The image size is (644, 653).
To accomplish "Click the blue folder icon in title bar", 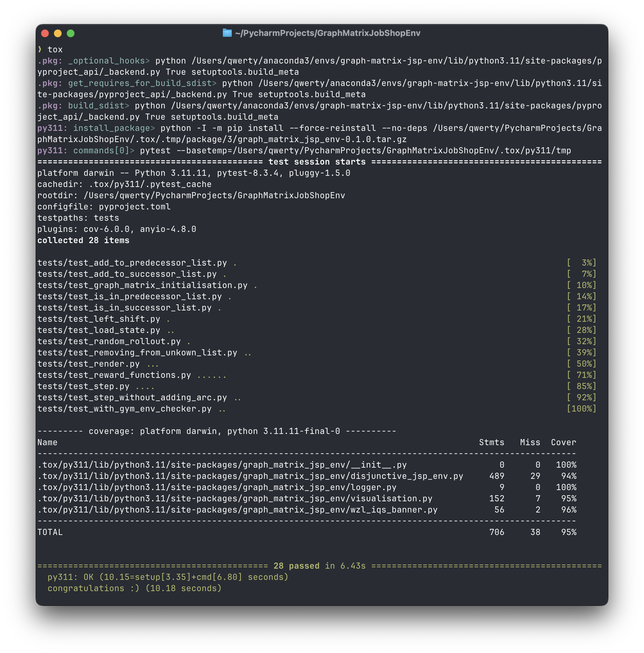I will click(x=227, y=33).
